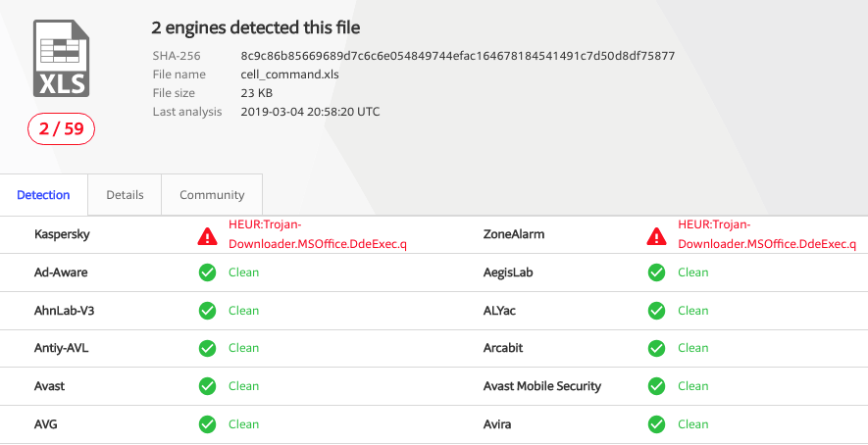This screenshot has width=868, height=445.
Task: Click the ZoneAlarm HEUR:Trojan-Downloader detection name
Action: coord(766,235)
